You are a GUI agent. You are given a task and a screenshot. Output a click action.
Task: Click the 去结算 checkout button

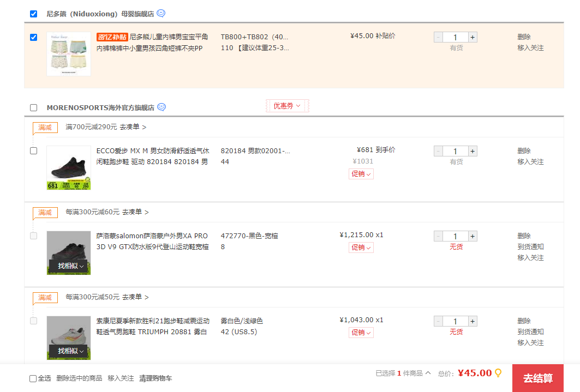(538, 378)
